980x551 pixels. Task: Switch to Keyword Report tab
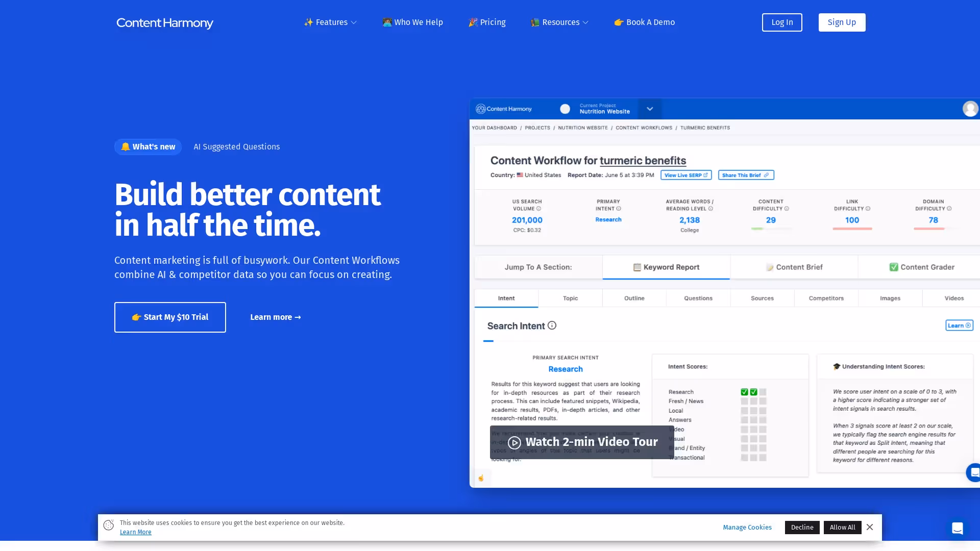[x=666, y=267]
